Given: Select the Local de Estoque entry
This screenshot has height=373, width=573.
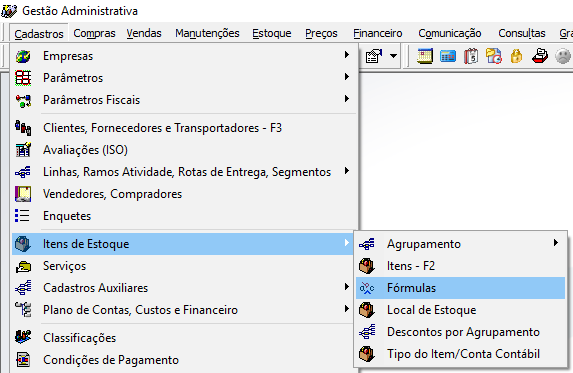Looking at the screenshot, I should pyautogui.click(x=460, y=310).
